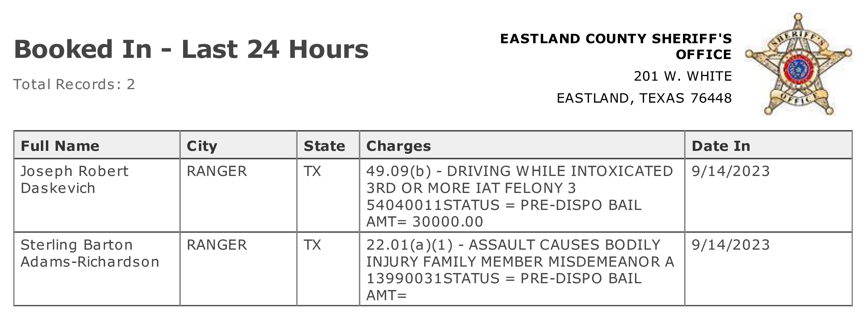
Task: Click Eastland County Sheriff's Office heading
Action: click(616, 47)
